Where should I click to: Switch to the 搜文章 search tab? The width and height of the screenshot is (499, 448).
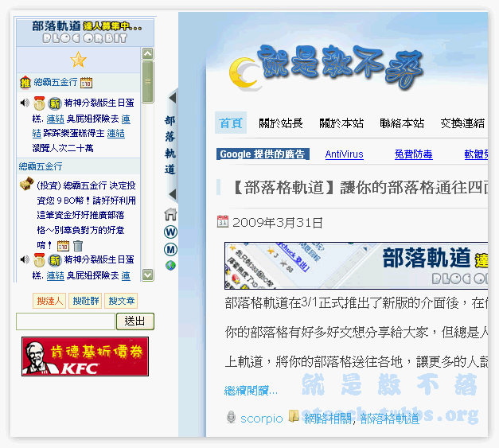click(121, 301)
